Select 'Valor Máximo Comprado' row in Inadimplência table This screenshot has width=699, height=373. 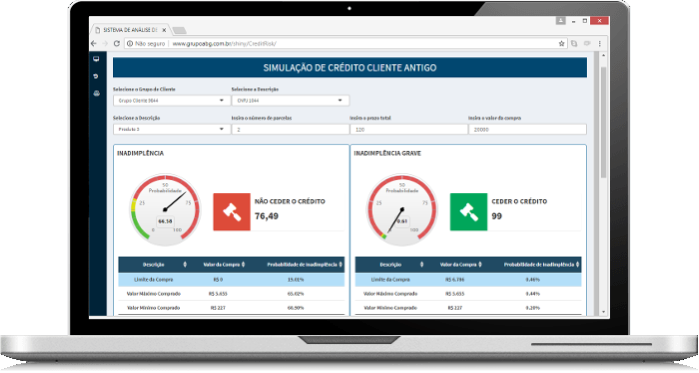[231, 294]
